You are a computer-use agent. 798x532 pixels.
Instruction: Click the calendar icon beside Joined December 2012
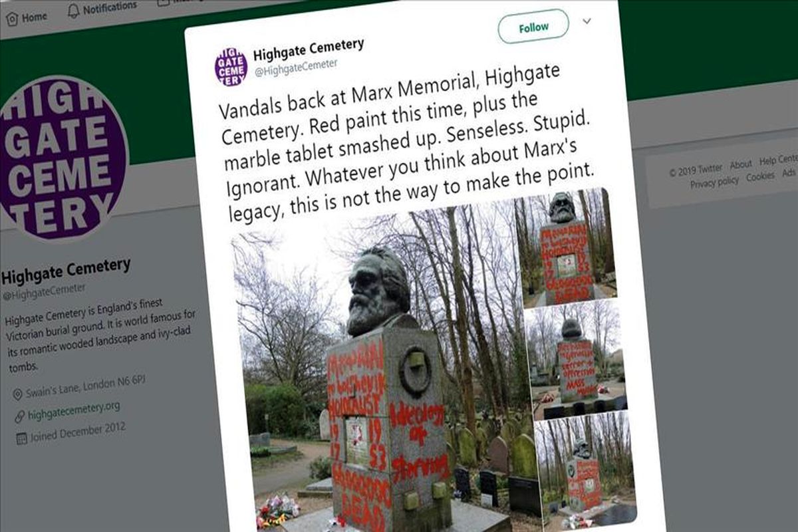(22, 438)
